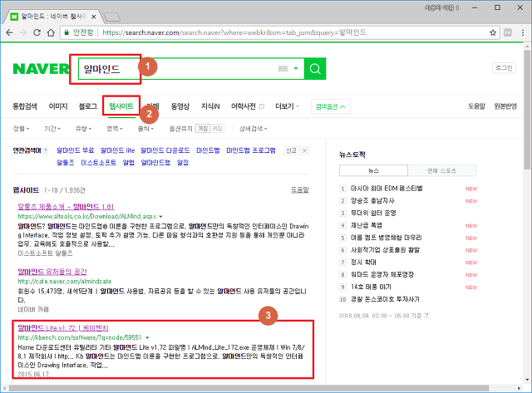Open result 알툴즈 제품소개 - 알마인드 1.81

coord(66,207)
